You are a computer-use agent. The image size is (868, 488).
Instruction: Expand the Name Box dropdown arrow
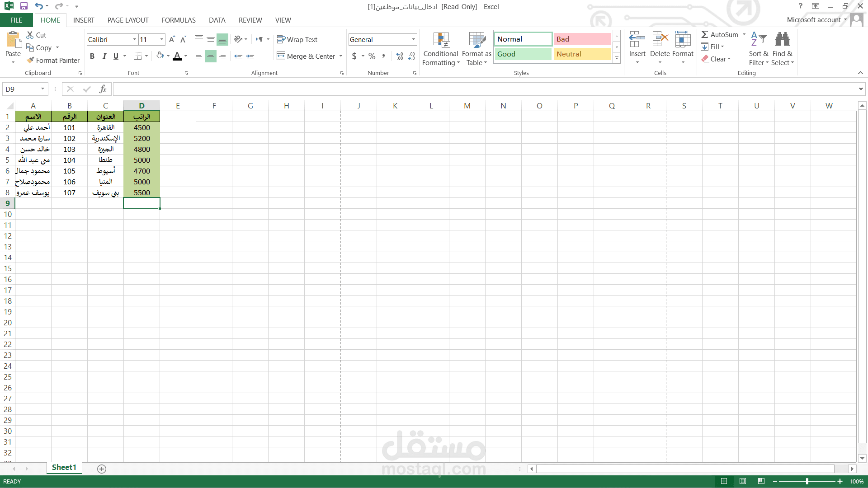coord(42,89)
